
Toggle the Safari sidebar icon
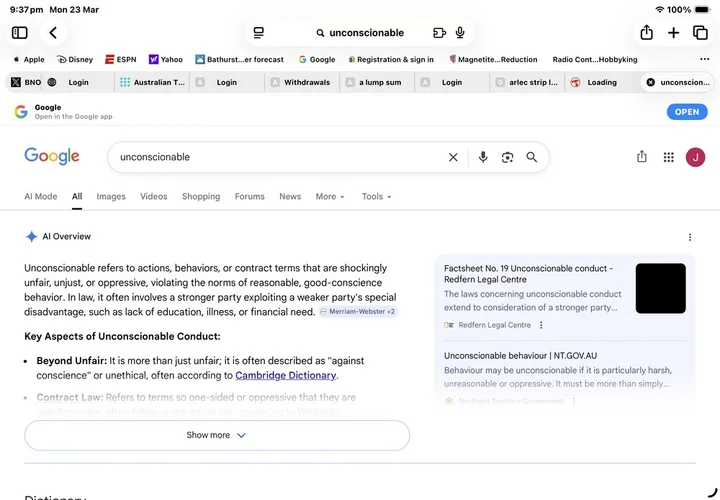(x=19, y=33)
